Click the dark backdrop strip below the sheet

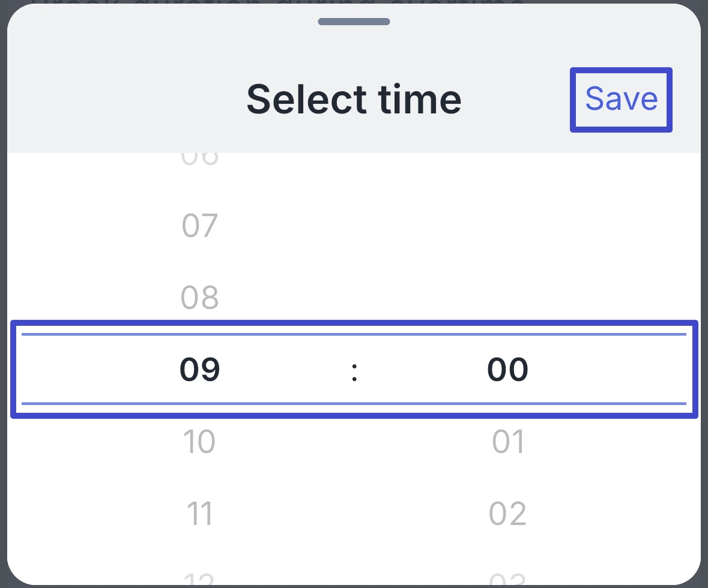[x=354, y=587]
